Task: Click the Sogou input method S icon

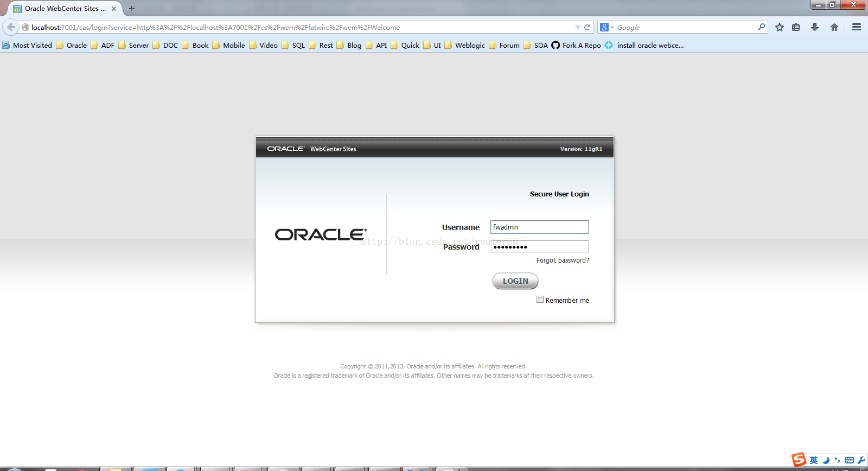Action: point(799,460)
